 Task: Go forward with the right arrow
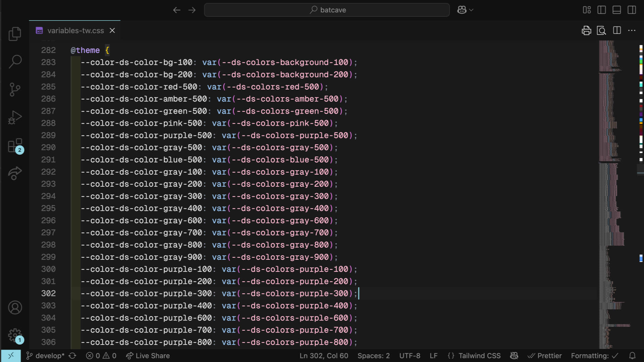pos(192,10)
